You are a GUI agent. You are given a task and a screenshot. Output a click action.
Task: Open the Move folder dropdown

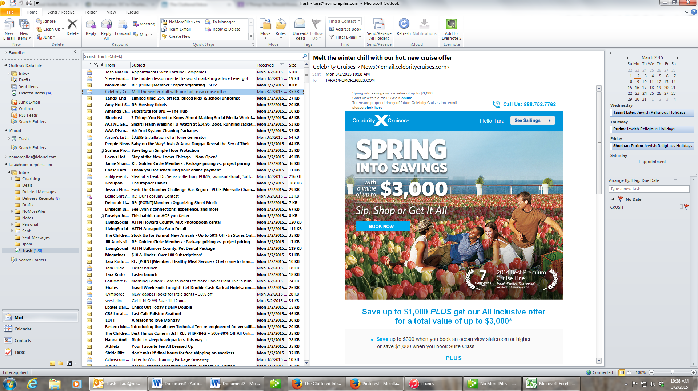tap(265, 29)
